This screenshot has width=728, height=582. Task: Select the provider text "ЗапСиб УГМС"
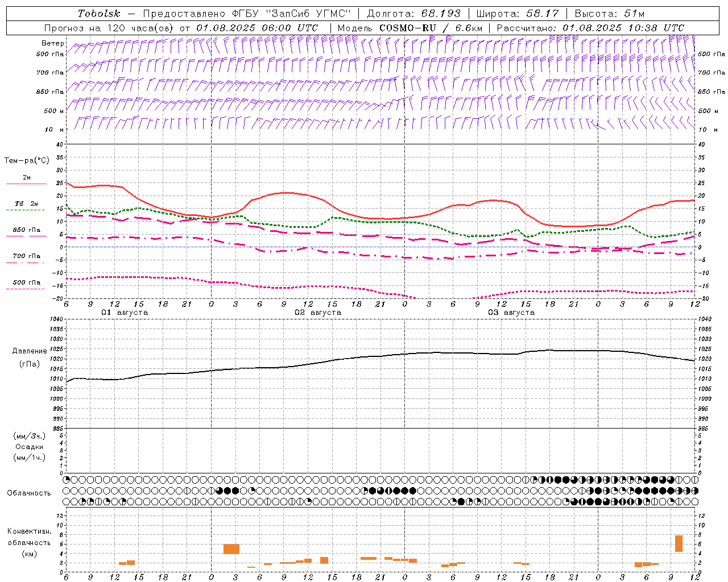click(x=308, y=14)
